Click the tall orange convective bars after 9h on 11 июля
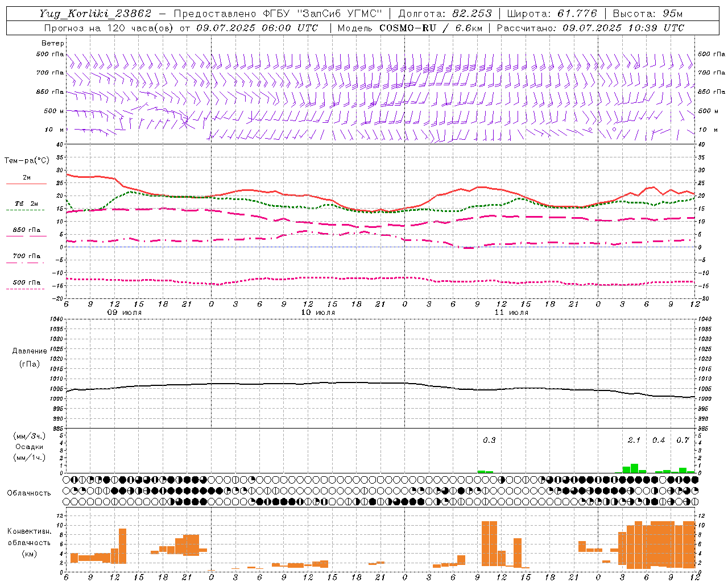Viewport: 728px width, 582px height. tap(489, 543)
